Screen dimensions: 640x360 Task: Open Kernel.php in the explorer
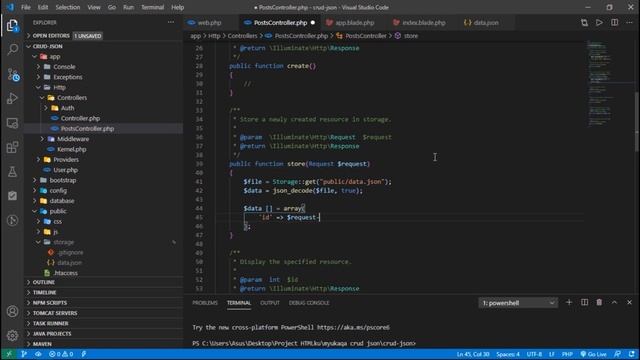click(x=72, y=149)
